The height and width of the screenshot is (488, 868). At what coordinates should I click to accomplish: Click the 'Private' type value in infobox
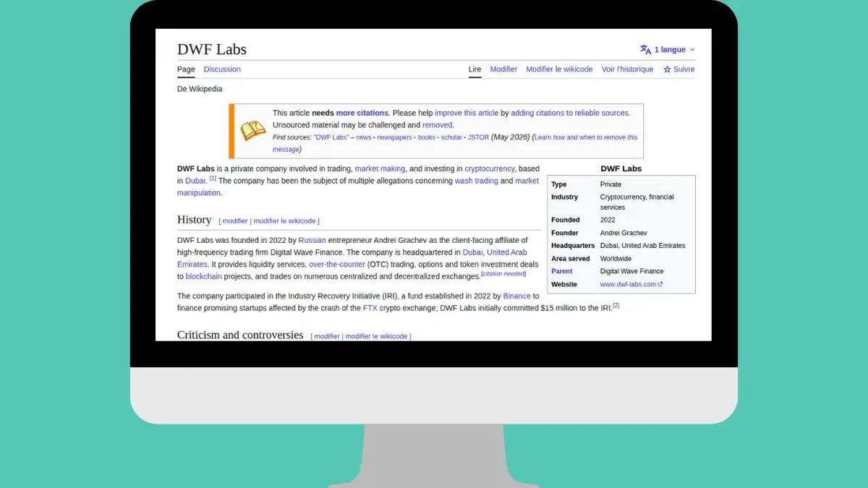(610, 184)
